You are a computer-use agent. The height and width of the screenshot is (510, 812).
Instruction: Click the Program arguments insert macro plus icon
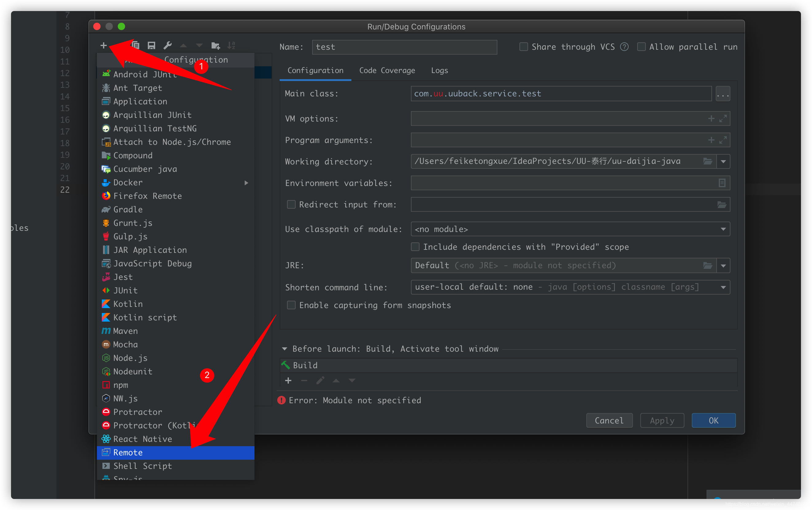(x=711, y=140)
